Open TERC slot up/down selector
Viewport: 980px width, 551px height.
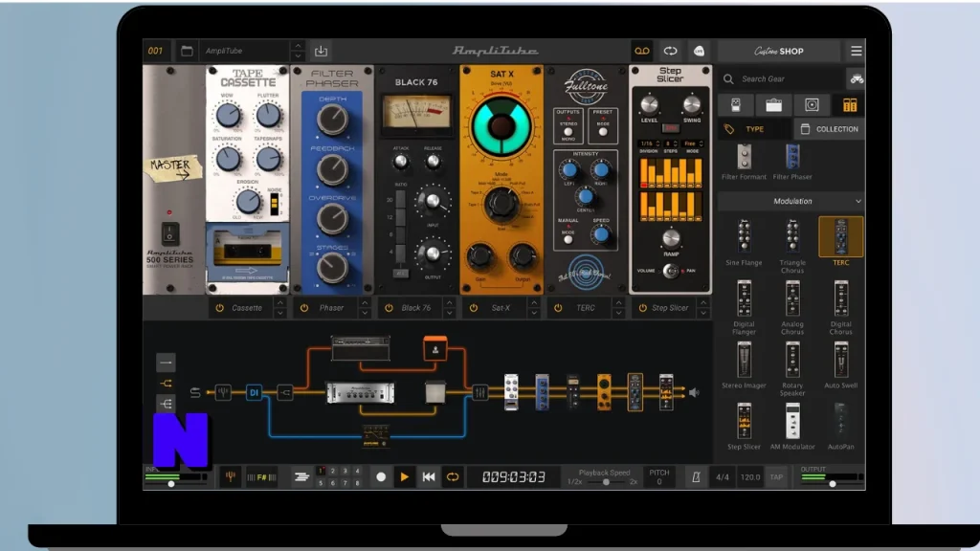click(x=618, y=308)
